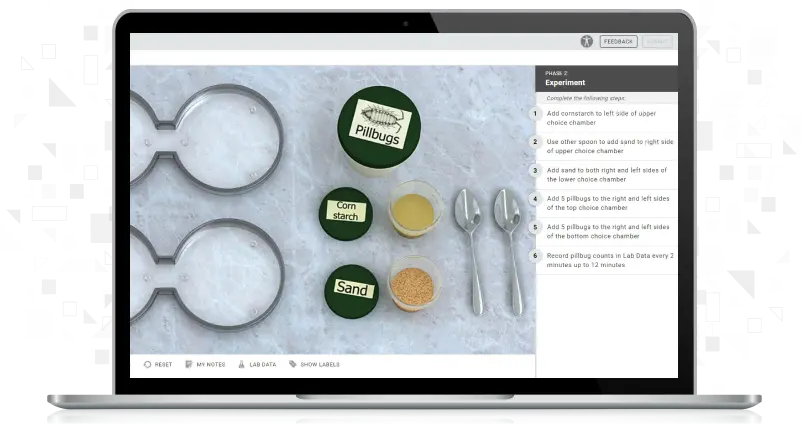The image size is (804, 424).
Task: Click the Reset button
Action: tap(158, 365)
